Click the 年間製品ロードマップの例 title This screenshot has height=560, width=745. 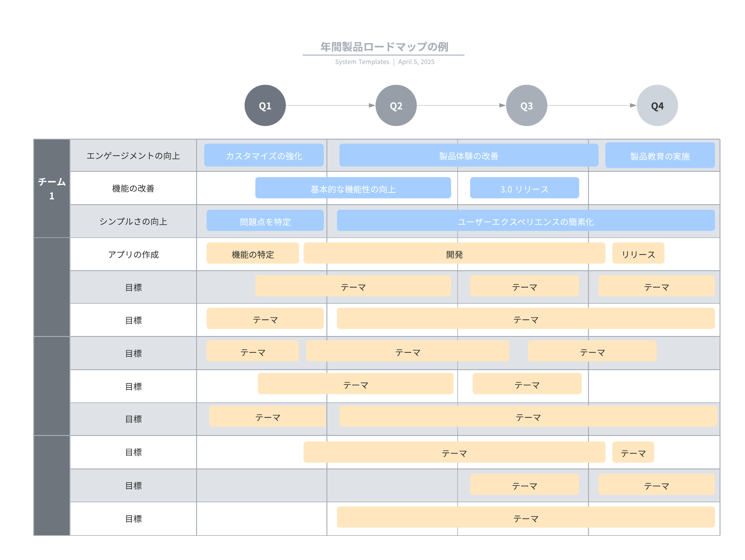click(x=384, y=47)
